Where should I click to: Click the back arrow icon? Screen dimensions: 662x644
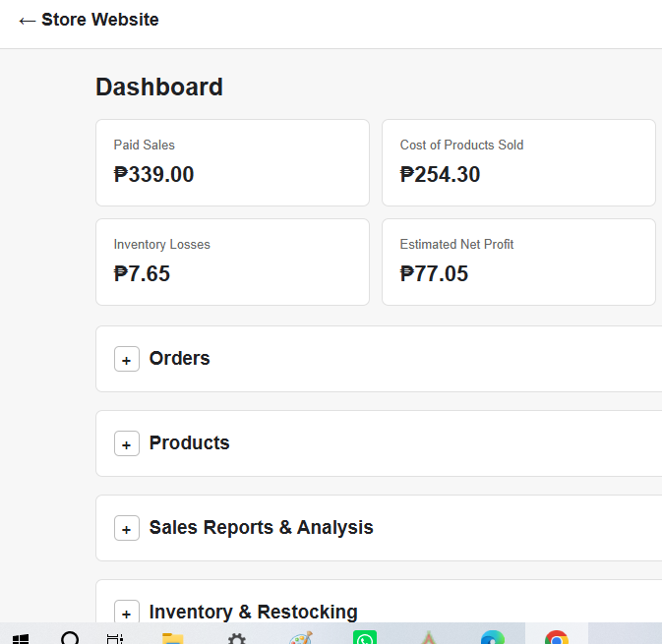tap(28, 21)
